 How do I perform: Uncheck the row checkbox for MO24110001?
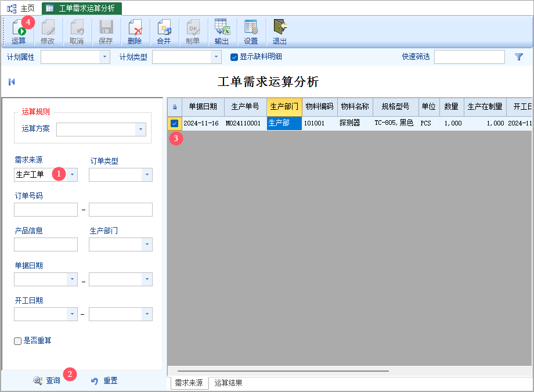[174, 123]
